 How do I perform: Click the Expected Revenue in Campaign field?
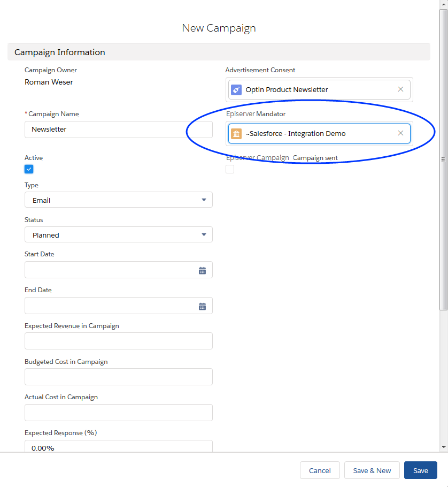point(119,341)
